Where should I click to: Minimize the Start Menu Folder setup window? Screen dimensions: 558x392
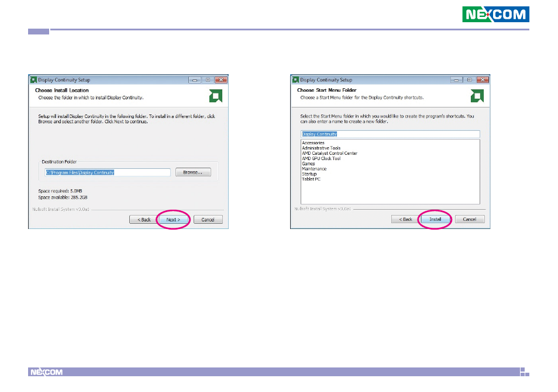(456, 80)
